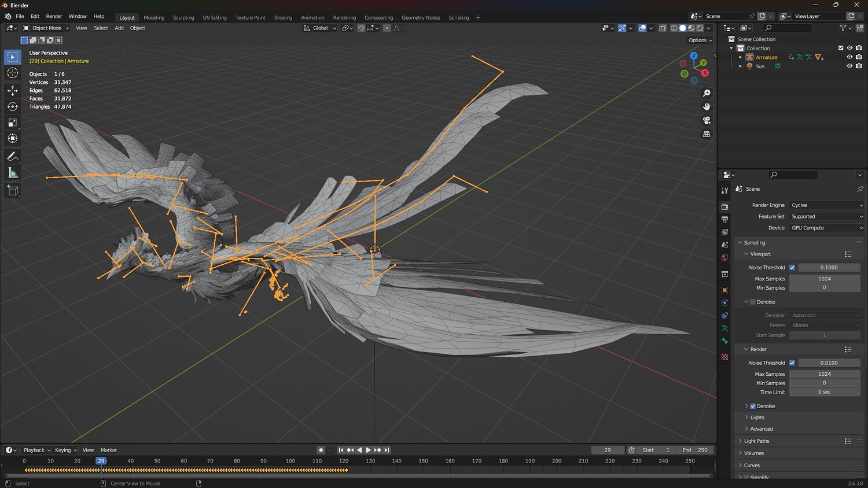868x488 pixels.
Task: Select the Annotate pencil tool
Action: [12, 157]
